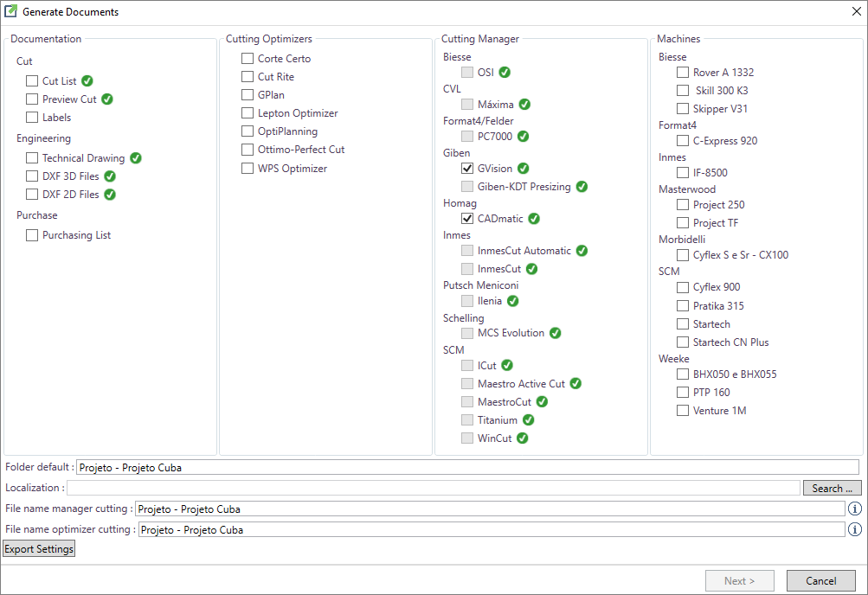Click info icon for file name manager cutting
This screenshot has width=868, height=595.
coord(855,509)
